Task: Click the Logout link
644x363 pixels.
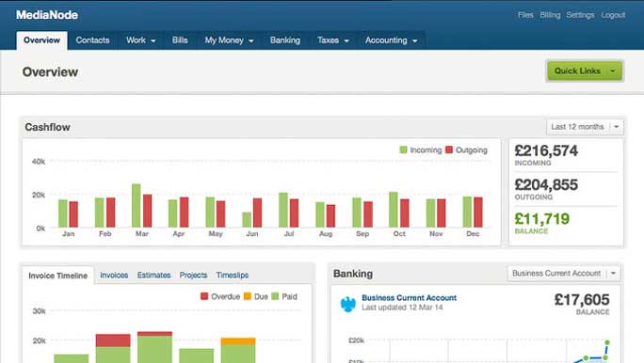Action: pyautogui.click(x=613, y=15)
